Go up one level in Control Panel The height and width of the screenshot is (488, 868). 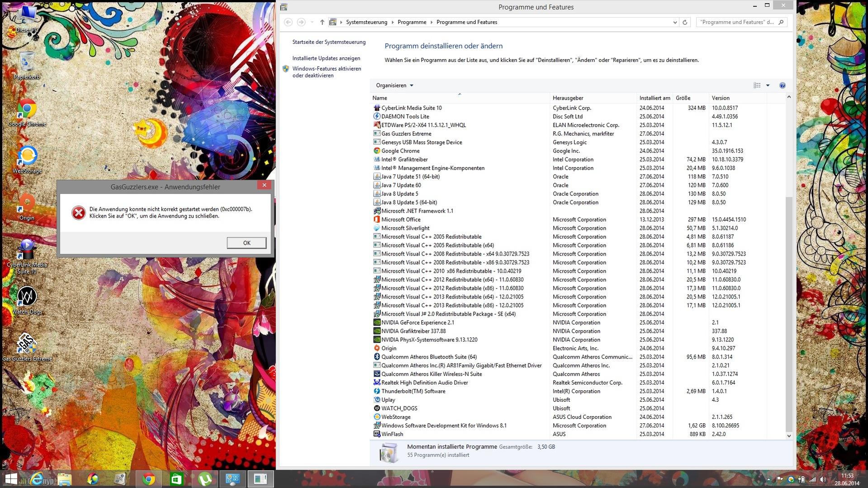[322, 22]
